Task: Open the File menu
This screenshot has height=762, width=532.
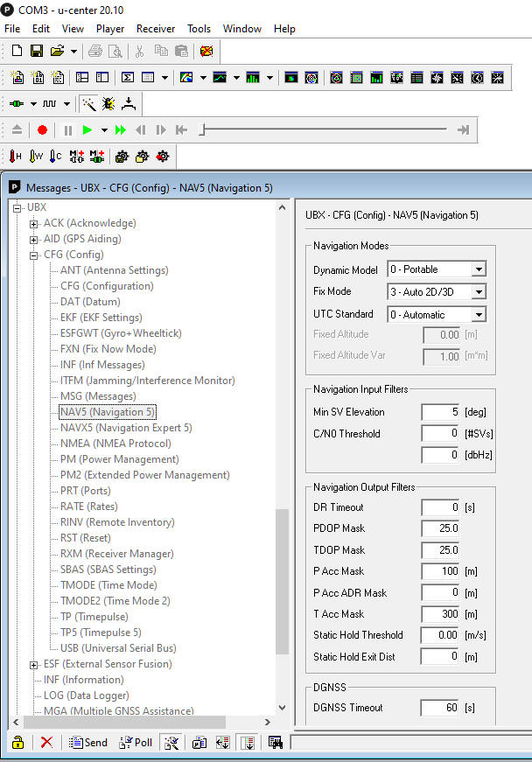Action: click(12, 29)
